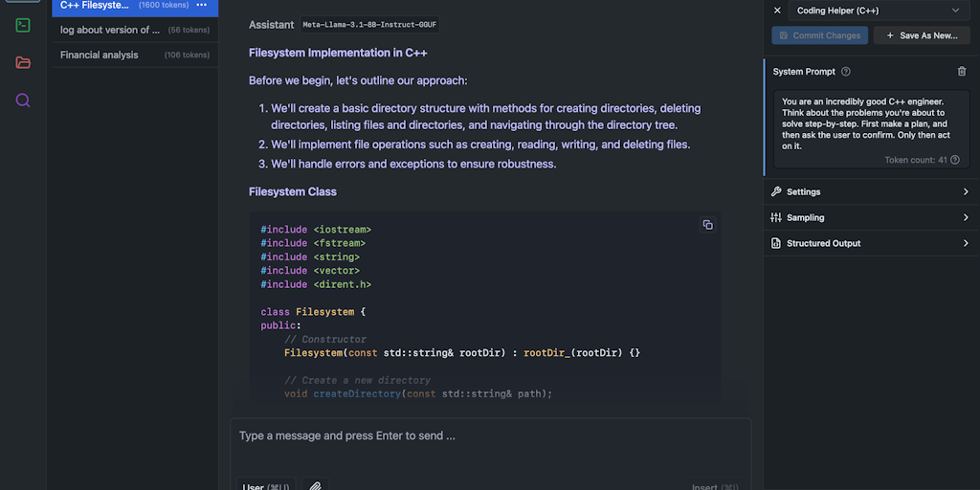
Task: Switch the User role toggle button
Action: [x=267, y=485]
